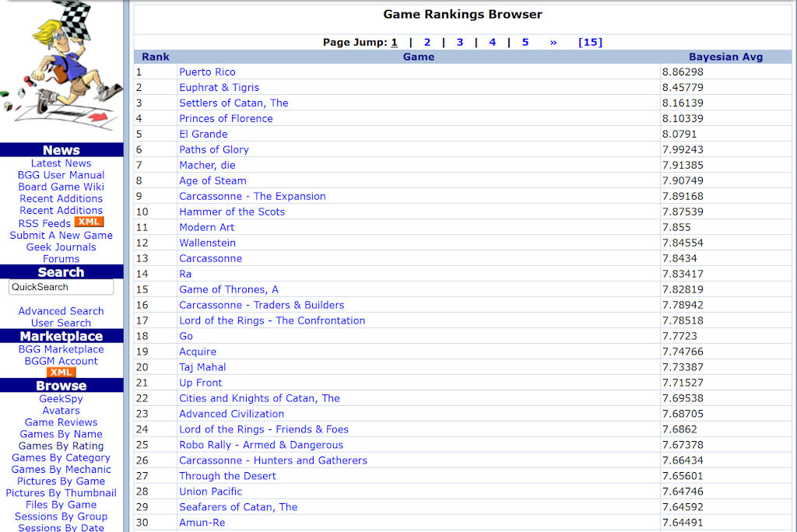Screen dimensions: 797x532
Task: Open the BGG Marketplace link
Action: [x=61, y=349]
